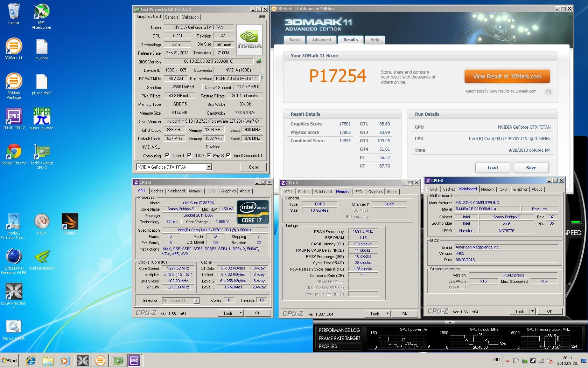
Task: Select the hexus_pifast desktop icon
Action: click(13, 330)
